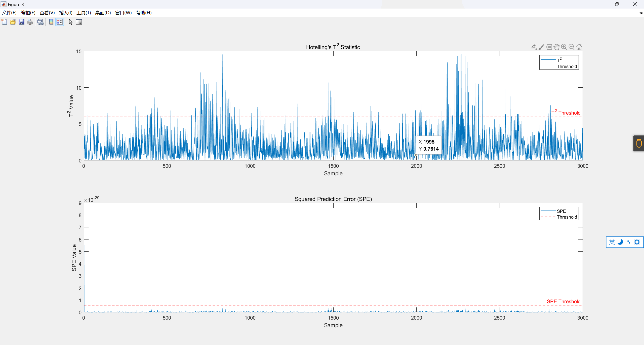Open the 插入(I) menu
The width and height of the screenshot is (644, 345).
66,13
